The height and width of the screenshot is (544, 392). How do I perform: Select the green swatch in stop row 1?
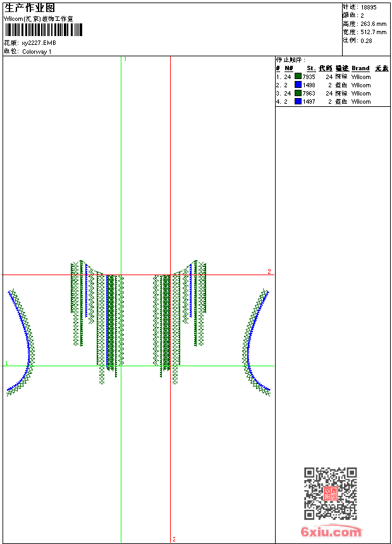coord(298,77)
